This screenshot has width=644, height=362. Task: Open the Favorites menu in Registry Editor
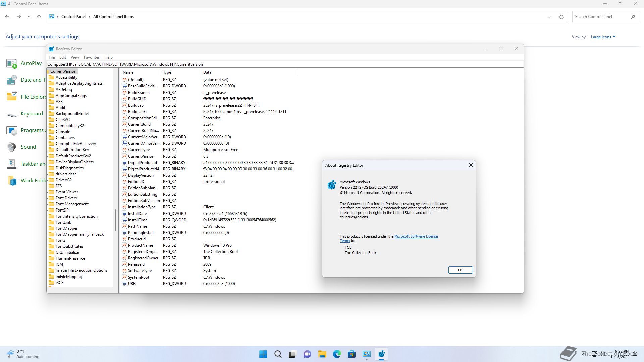coord(92,57)
